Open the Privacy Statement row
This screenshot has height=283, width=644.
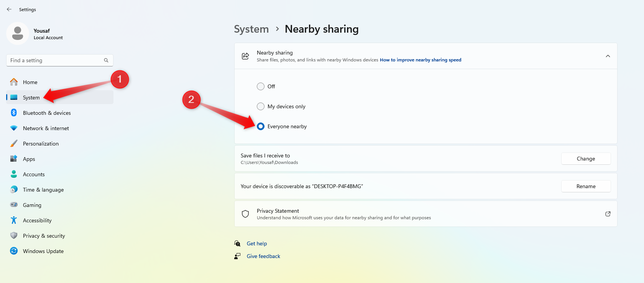pos(426,214)
